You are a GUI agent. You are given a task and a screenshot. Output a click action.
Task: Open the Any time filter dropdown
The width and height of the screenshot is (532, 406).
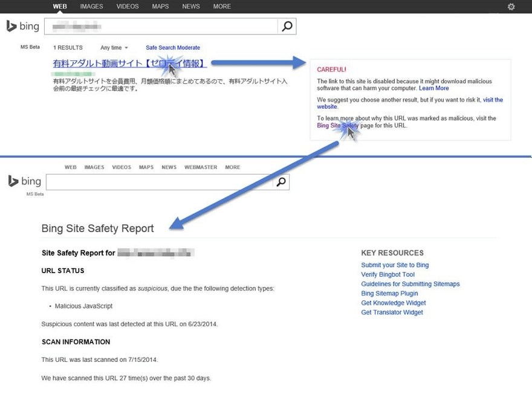coord(114,47)
